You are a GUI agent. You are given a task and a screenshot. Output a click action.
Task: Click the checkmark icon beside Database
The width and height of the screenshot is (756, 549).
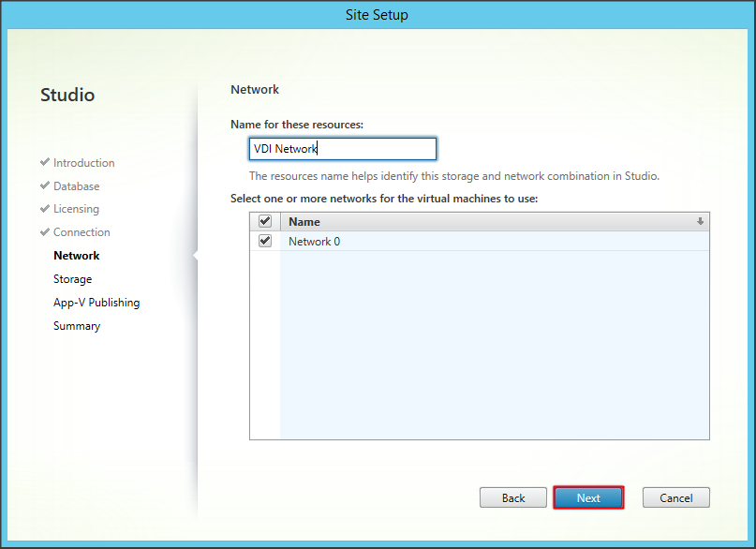45,185
